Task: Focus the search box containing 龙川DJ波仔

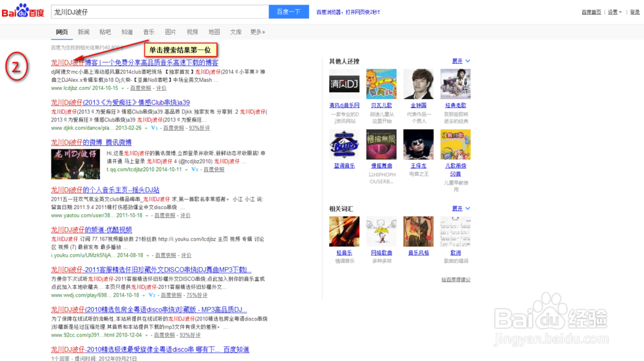Action: click(x=160, y=12)
